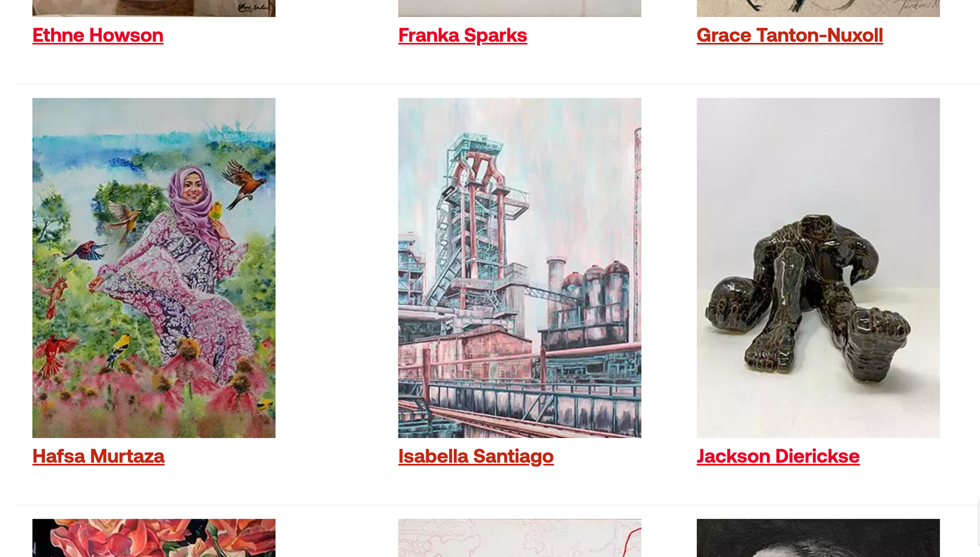980x557 pixels.
Task: Open the industrial blast furnace painting thumbnail
Action: [520, 268]
